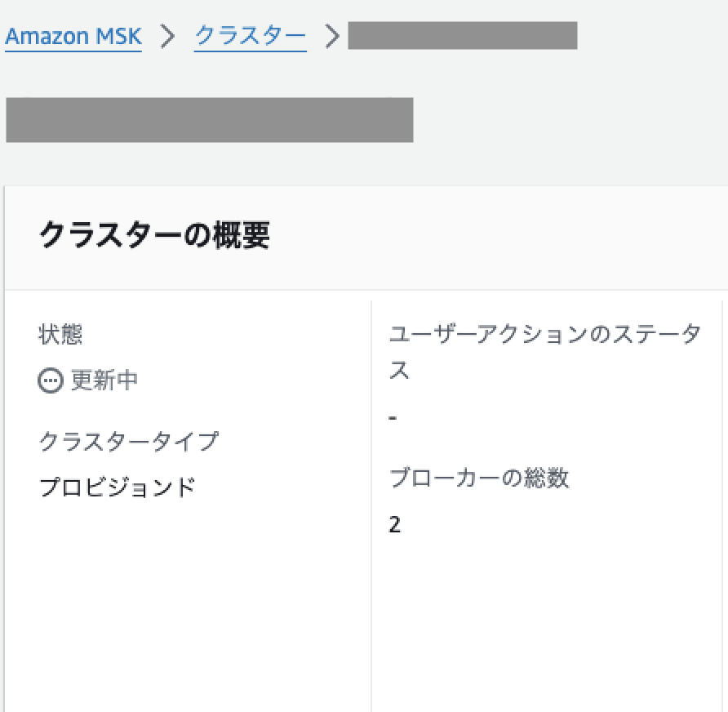
Task: Click the クラスタータイプ field label
Action: pyautogui.click(x=129, y=442)
